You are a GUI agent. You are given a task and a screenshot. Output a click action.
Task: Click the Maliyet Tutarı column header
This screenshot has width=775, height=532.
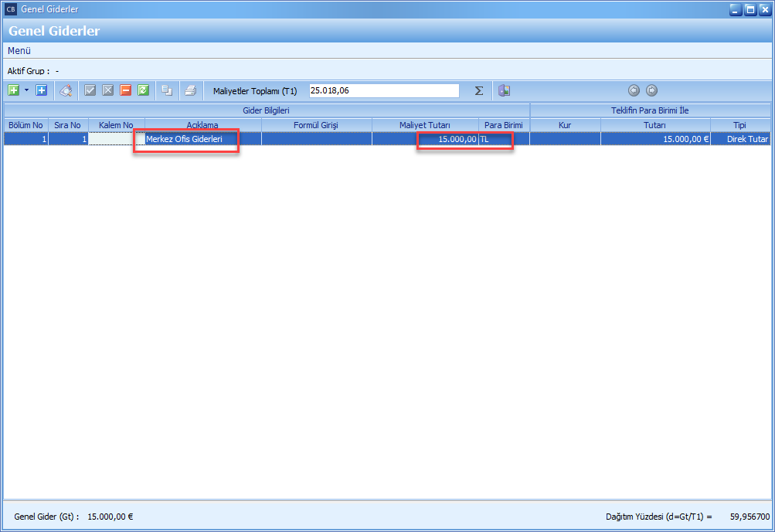click(x=424, y=125)
